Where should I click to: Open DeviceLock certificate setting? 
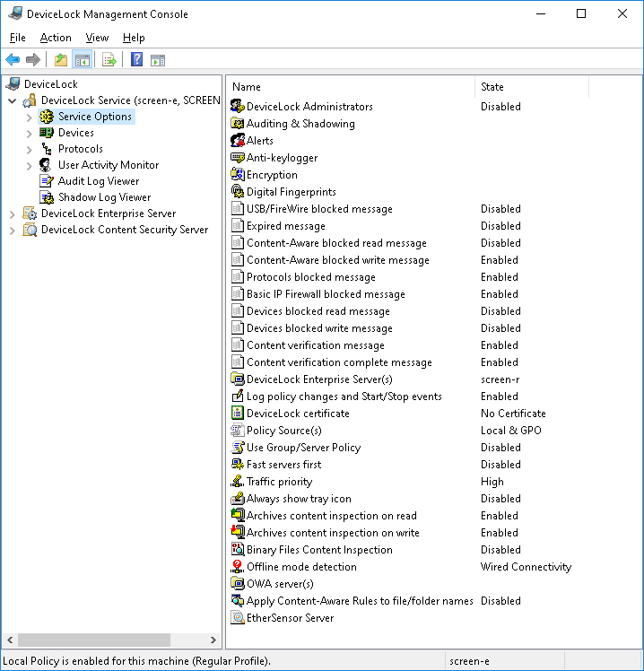[298, 414]
